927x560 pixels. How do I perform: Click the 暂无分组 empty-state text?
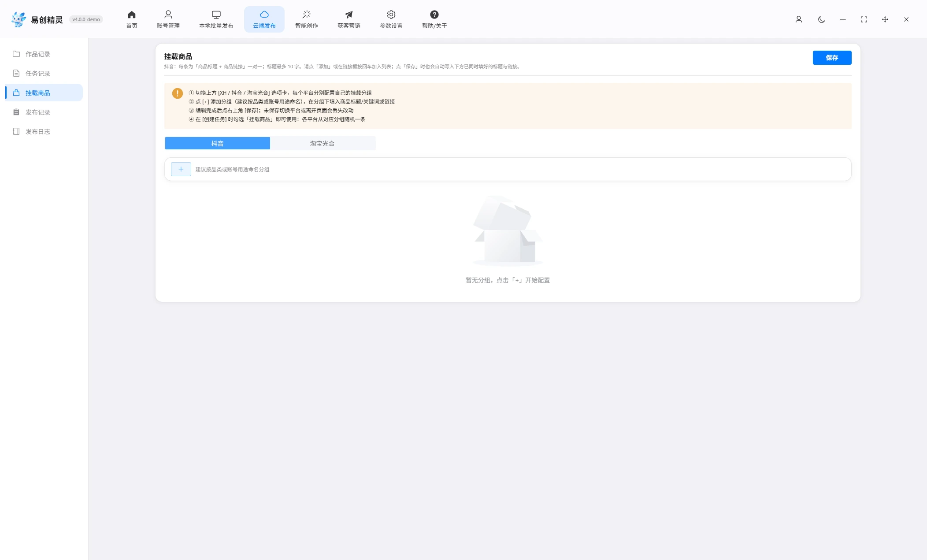[x=508, y=280]
